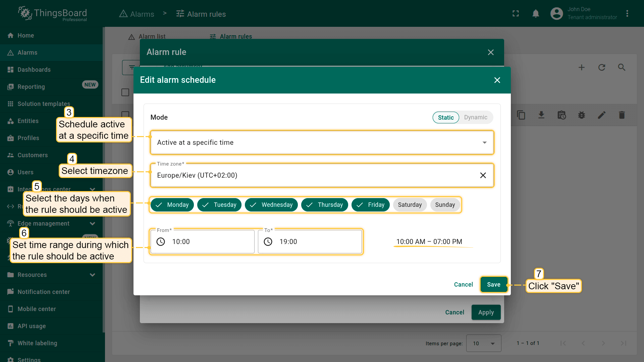Screen dimensions: 644x362
Task: Open Dashboards in the sidebar
Action: click(x=34, y=70)
